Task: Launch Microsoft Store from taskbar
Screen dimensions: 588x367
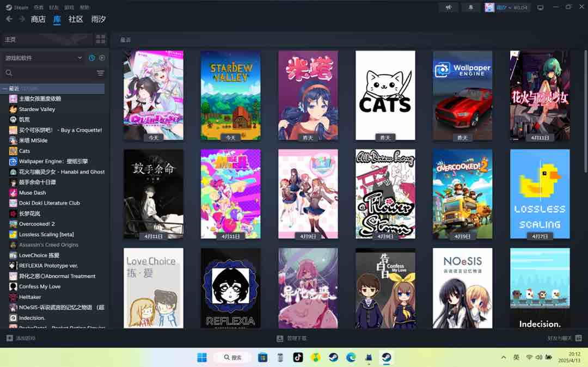Action: (x=262, y=357)
